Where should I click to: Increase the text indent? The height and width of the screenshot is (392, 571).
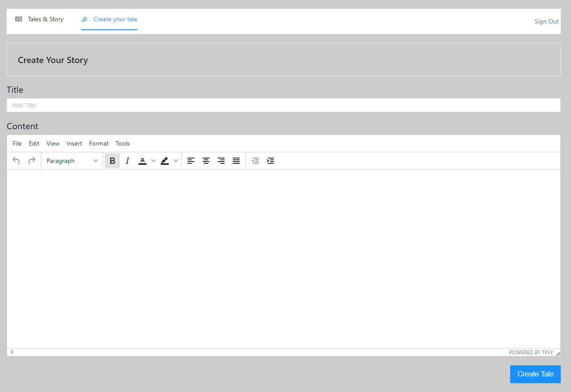[x=270, y=161]
